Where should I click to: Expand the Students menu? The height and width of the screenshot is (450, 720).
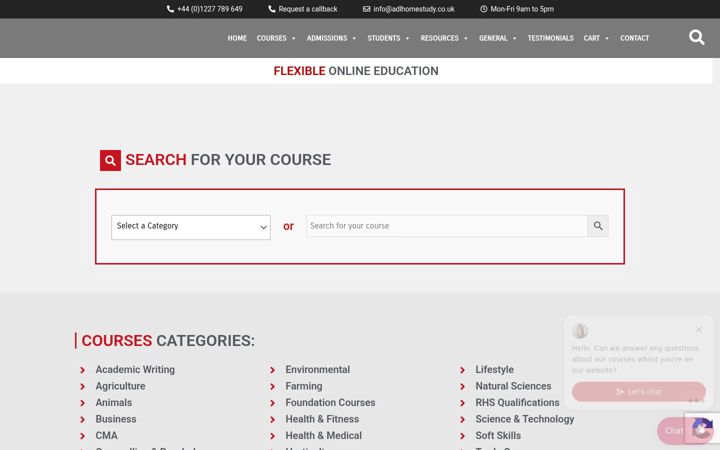tap(388, 38)
